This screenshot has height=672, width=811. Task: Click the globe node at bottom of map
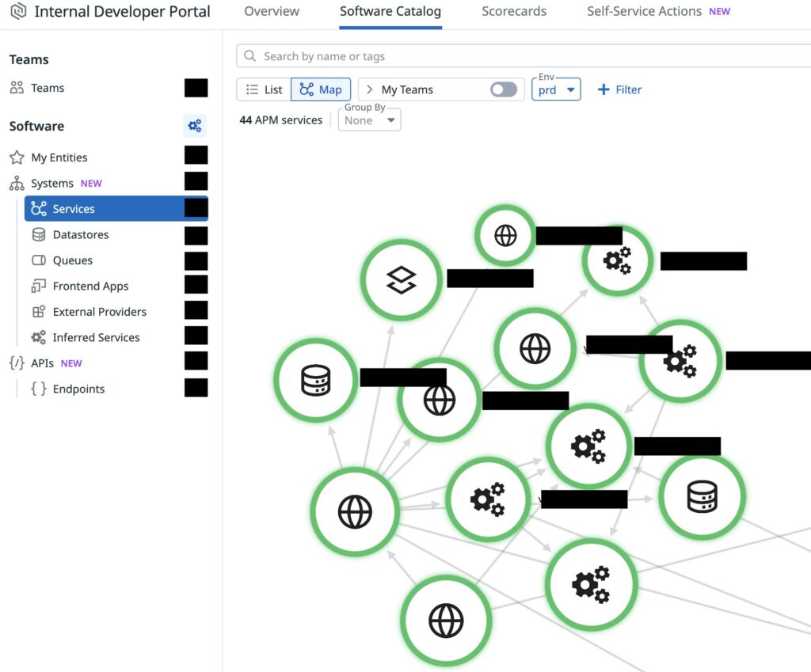coord(446,620)
